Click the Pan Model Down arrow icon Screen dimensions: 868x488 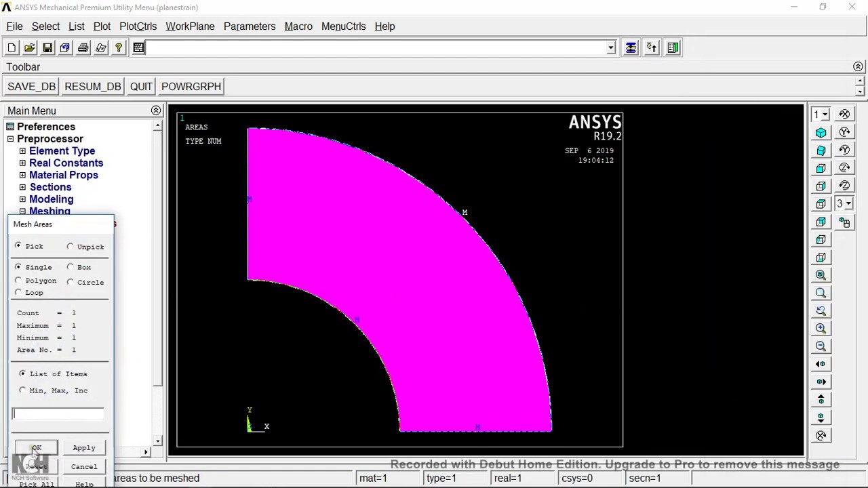[x=821, y=418]
